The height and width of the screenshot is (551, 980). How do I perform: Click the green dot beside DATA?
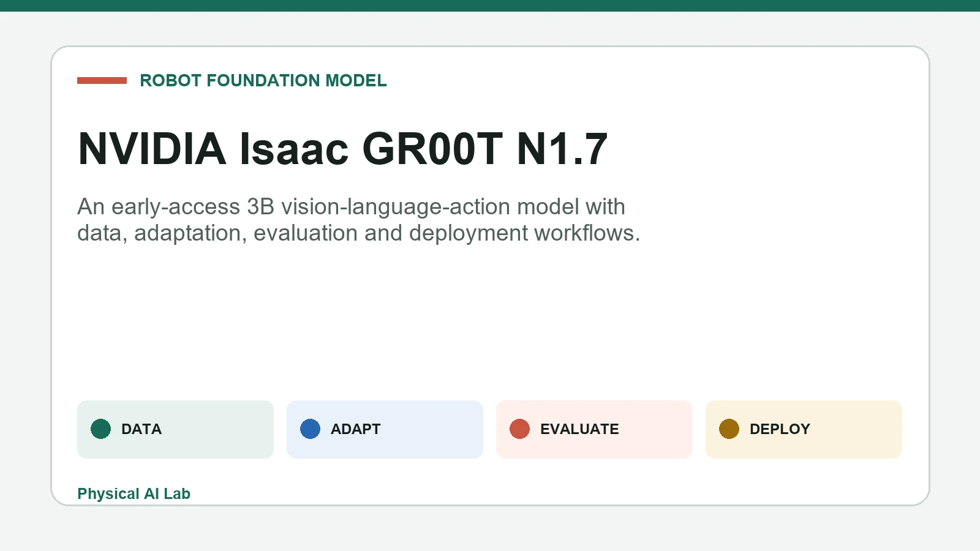click(100, 429)
